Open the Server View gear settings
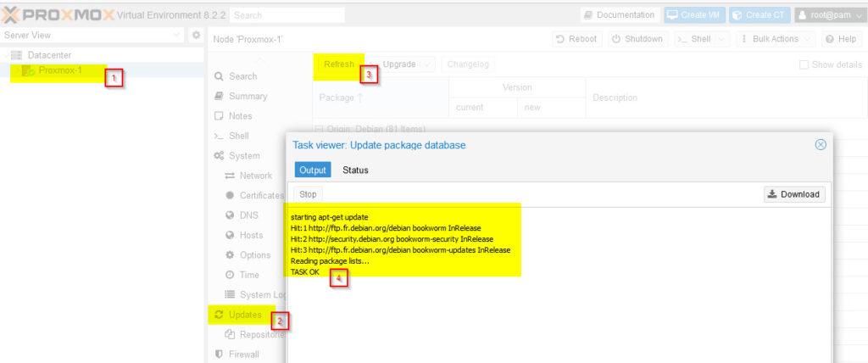868x363 pixels. (196, 35)
